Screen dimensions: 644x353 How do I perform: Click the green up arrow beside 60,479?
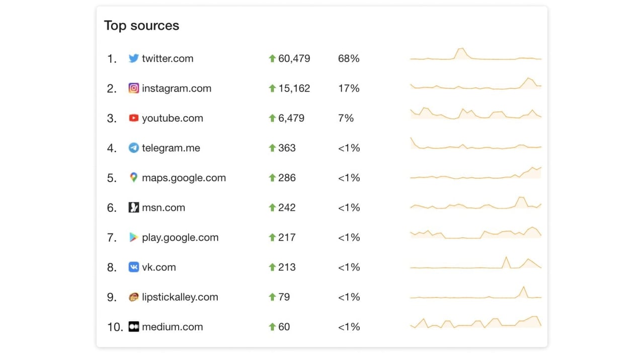click(x=272, y=58)
